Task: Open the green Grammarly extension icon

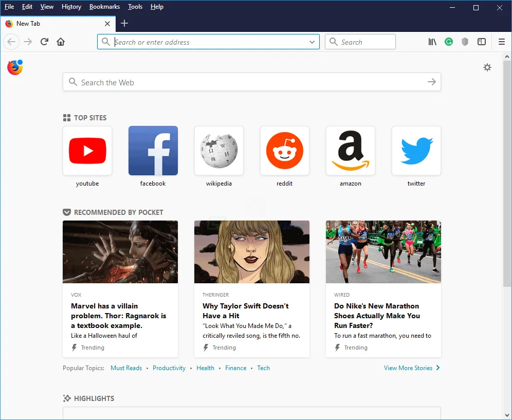Action: (x=449, y=42)
